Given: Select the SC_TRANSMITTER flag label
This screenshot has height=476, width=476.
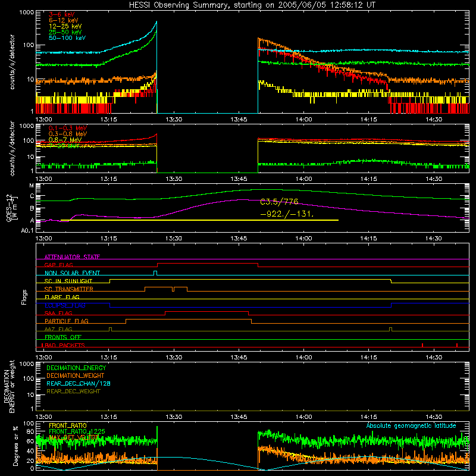Looking at the screenshot, I should [69, 289].
